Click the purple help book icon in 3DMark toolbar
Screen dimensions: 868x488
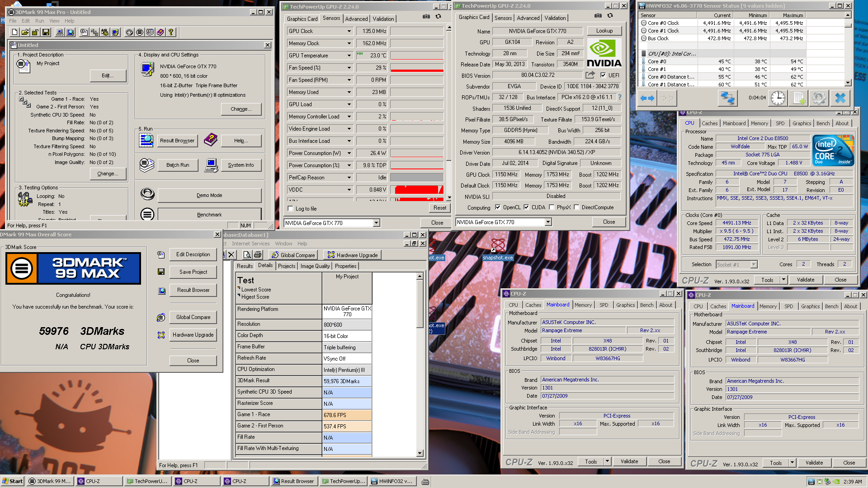point(160,32)
